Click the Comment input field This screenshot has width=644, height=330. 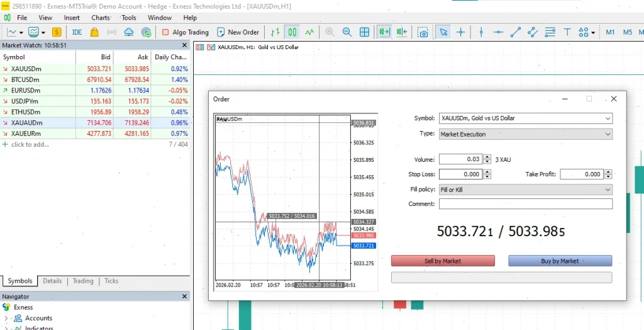pos(526,203)
